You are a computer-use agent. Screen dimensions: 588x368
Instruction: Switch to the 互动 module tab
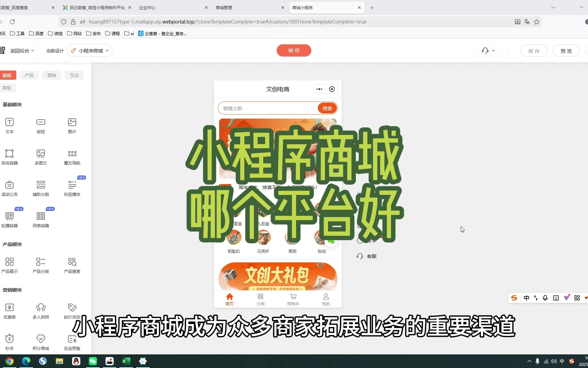coord(74,75)
